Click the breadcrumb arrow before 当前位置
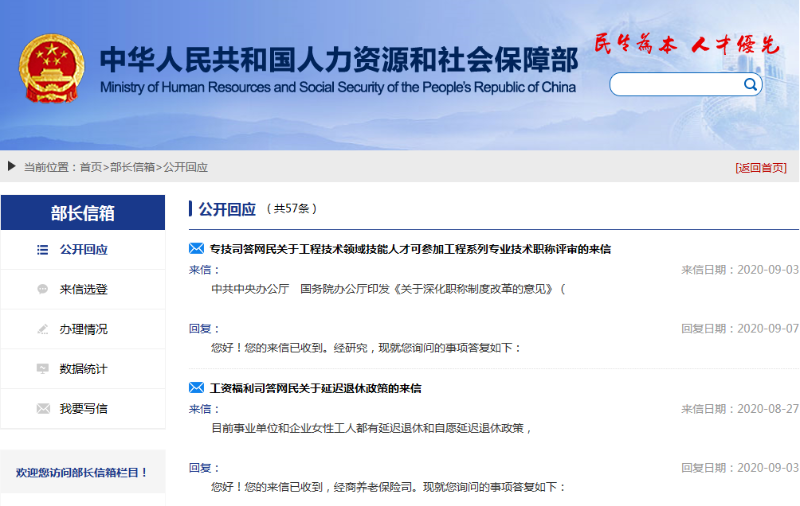Viewport: 800px width, 506px height. coord(11,166)
